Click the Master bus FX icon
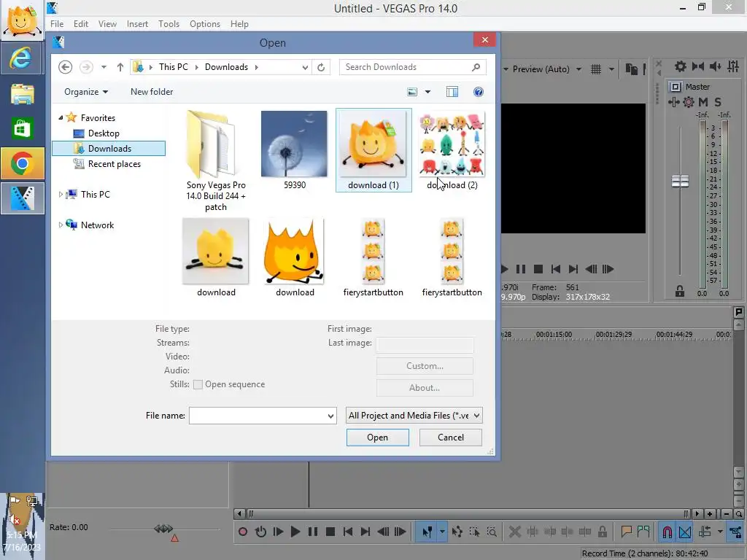This screenshot has height=560, width=747. point(673,102)
